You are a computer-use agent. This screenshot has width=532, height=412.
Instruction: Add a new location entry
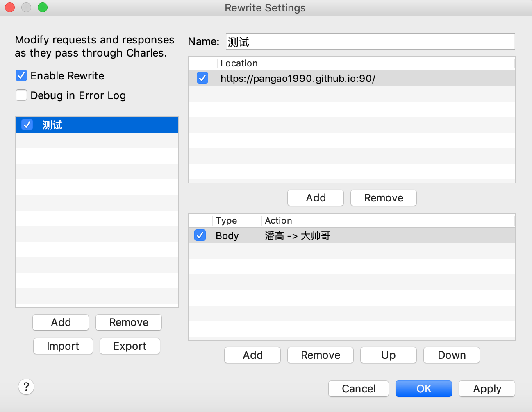(316, 198)
